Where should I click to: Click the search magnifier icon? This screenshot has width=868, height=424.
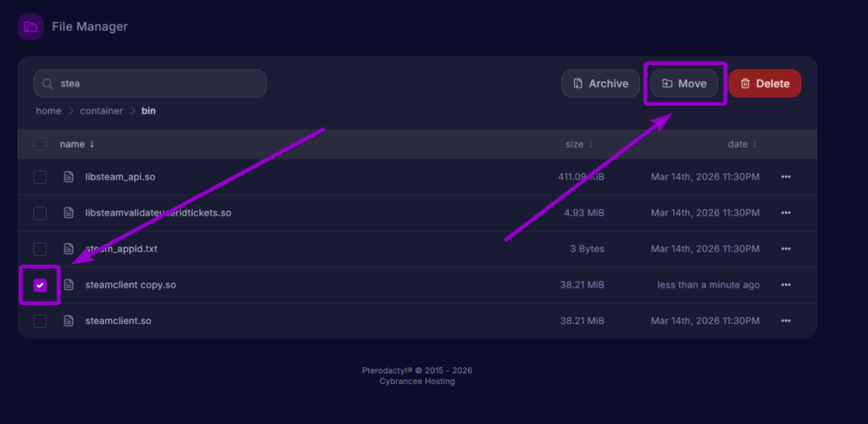pyautogui.click(x=47, y=84)
